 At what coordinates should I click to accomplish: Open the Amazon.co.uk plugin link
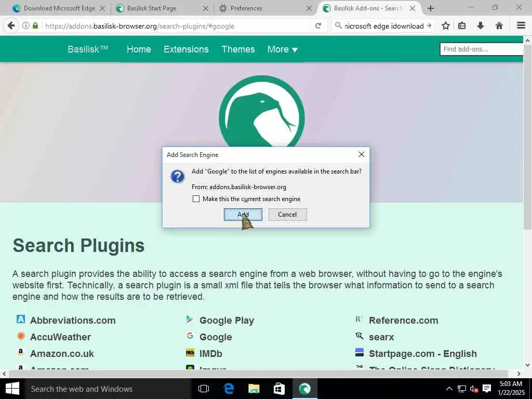(x=62, y=353)
